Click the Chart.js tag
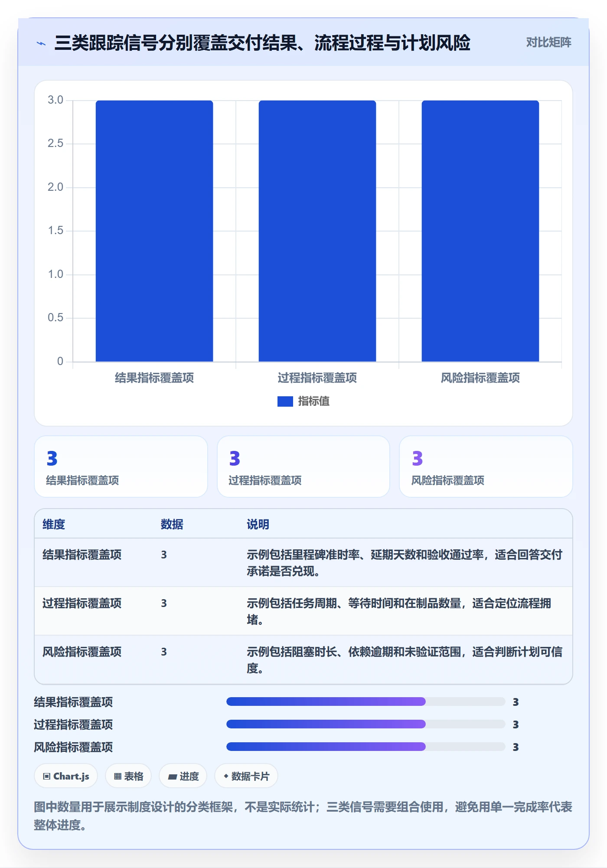 (66, 776)
